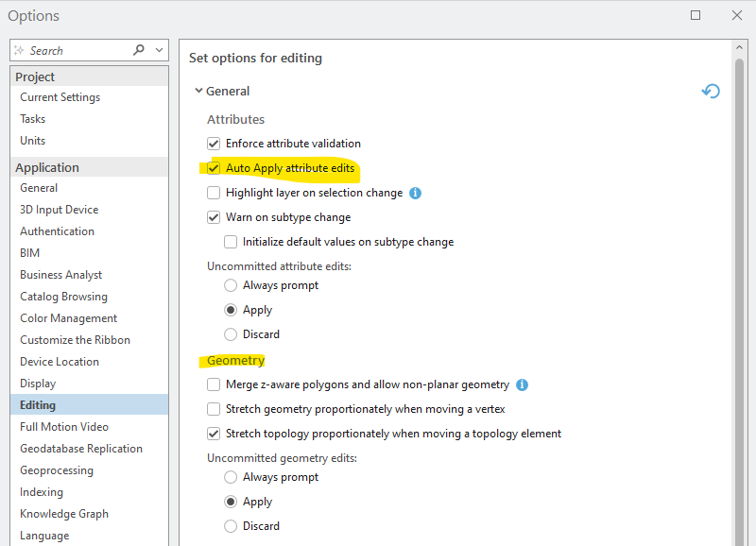Select Always prompt for uncommitted attribute edits

pyautogui.click(x=231, y=285)
